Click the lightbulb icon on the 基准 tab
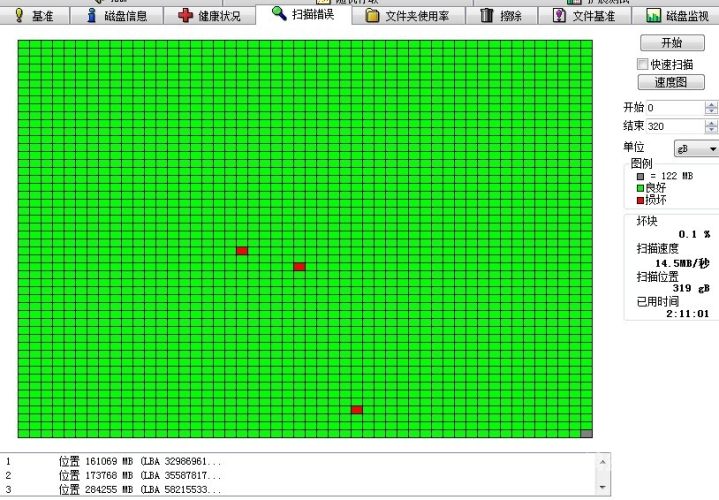Viewport: 719px width, 500px height. tap(19, 16)
